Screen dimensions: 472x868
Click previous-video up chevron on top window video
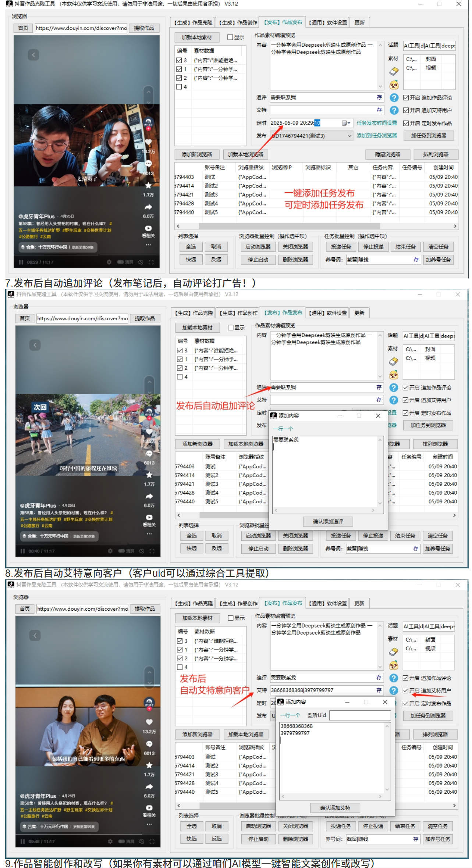(x=148, y=91)
